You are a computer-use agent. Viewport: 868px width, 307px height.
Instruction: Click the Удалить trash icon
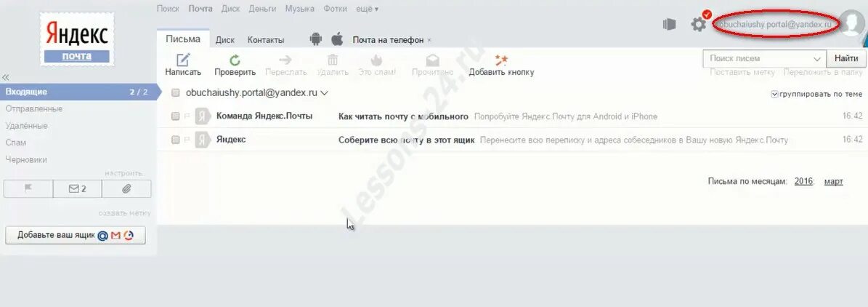pos(333,60)
